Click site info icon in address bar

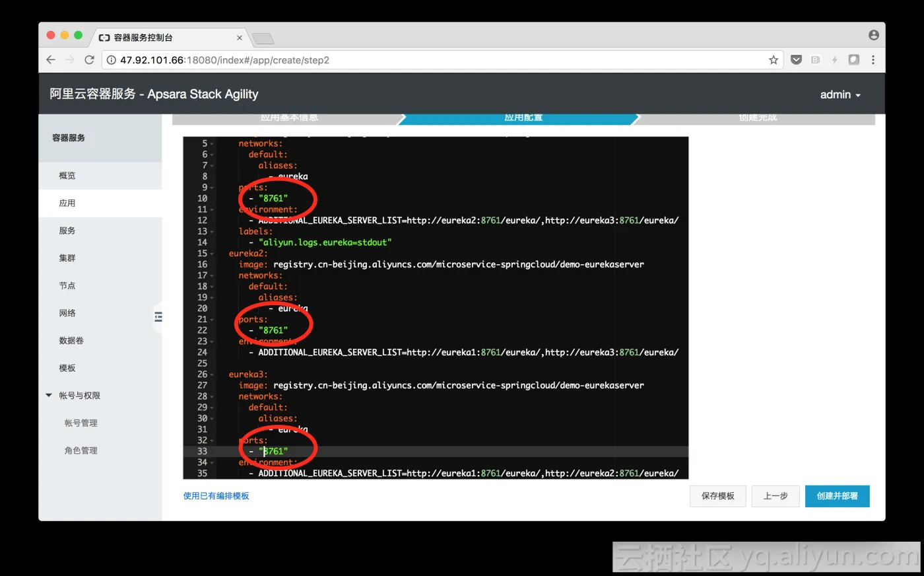coord(112,59)
